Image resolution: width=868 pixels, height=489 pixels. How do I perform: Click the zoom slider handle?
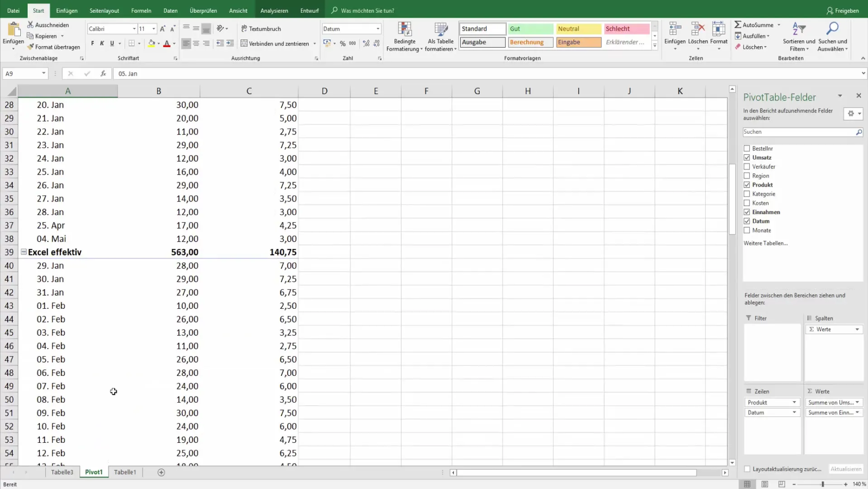point(822,484)
